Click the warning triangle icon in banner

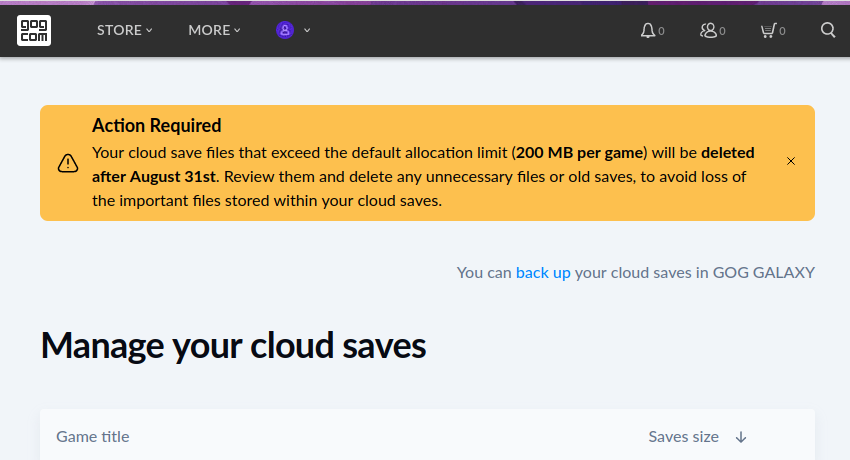click(67, 162)
